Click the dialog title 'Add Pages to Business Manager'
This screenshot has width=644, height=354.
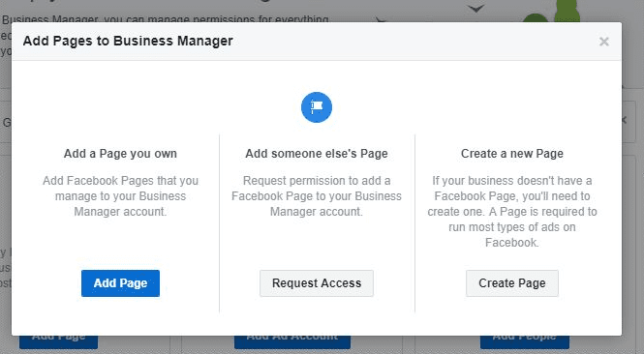(x=128, y=41)
